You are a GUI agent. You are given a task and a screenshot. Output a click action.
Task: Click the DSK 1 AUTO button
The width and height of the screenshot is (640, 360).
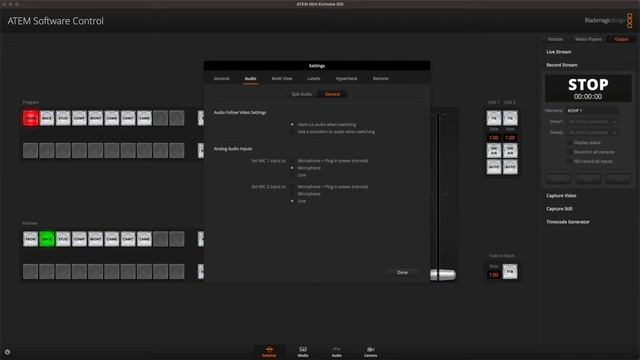494,167
